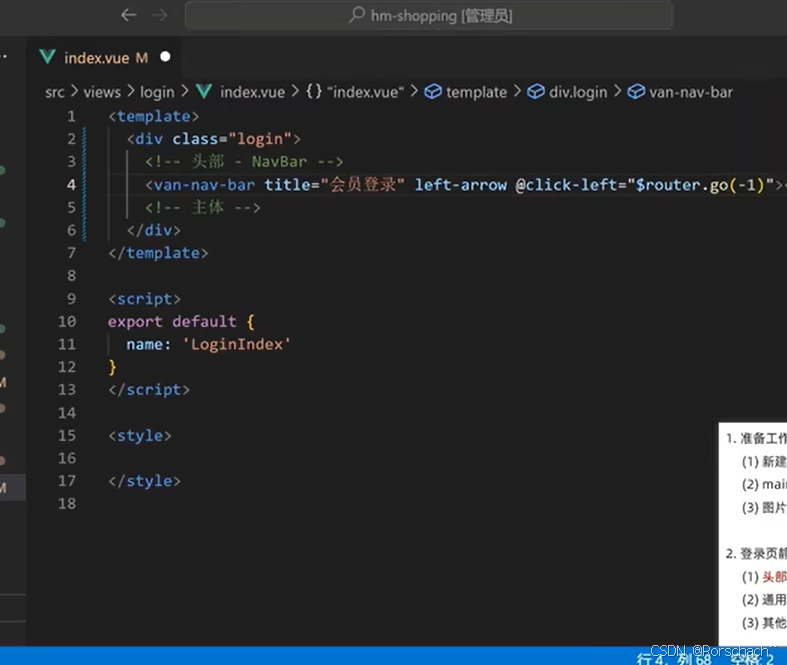787x665 pixels.
Task: Click line number 4 in the gutter
Action: (x=72, y=185)
